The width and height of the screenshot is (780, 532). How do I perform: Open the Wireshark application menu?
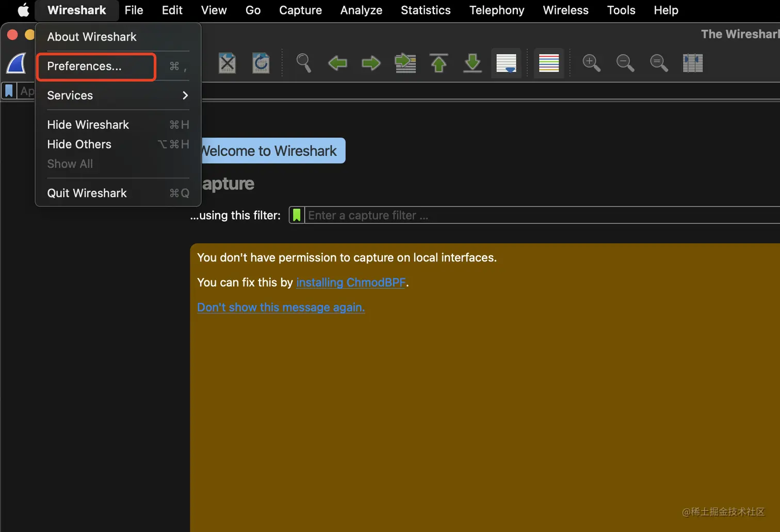tap(76, 10)
